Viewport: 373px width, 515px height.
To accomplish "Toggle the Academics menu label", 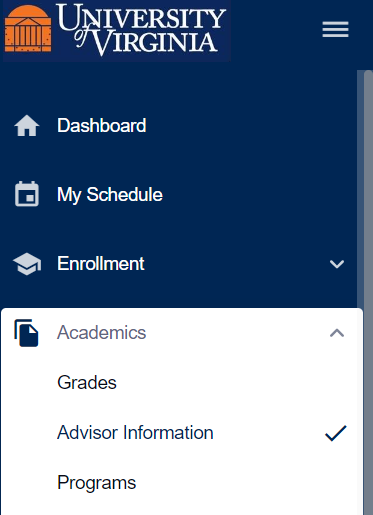I will [x=102, y=333].
